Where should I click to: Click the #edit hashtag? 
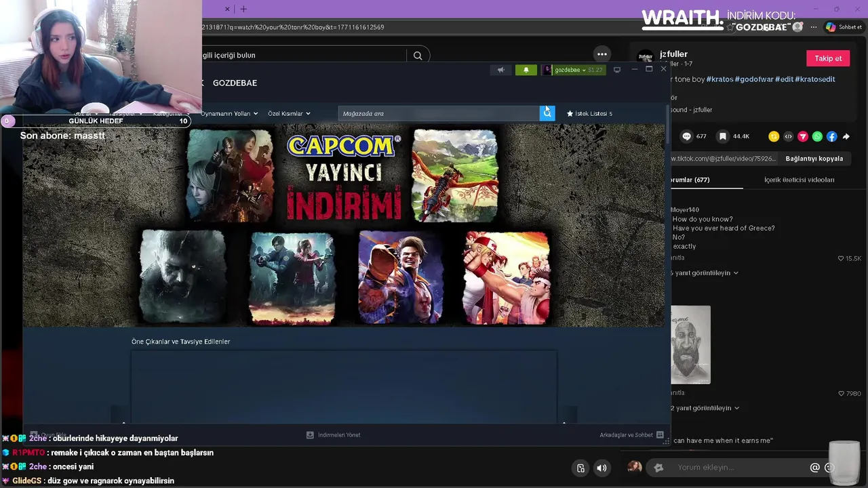pyautogui.click(x=784, y=79)
